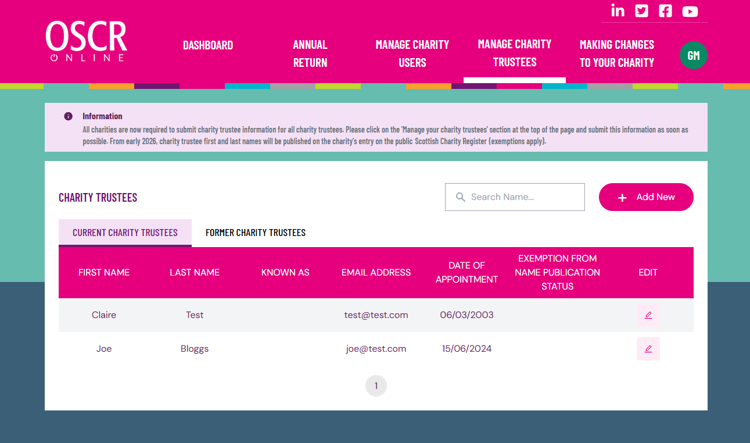
Task: Select the Current Charity Trustees tab
Action: click(x=125, y=233)
